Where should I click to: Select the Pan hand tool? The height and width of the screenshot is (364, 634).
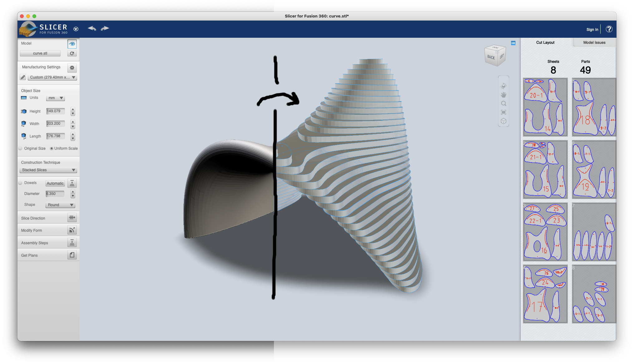point(503,95)
